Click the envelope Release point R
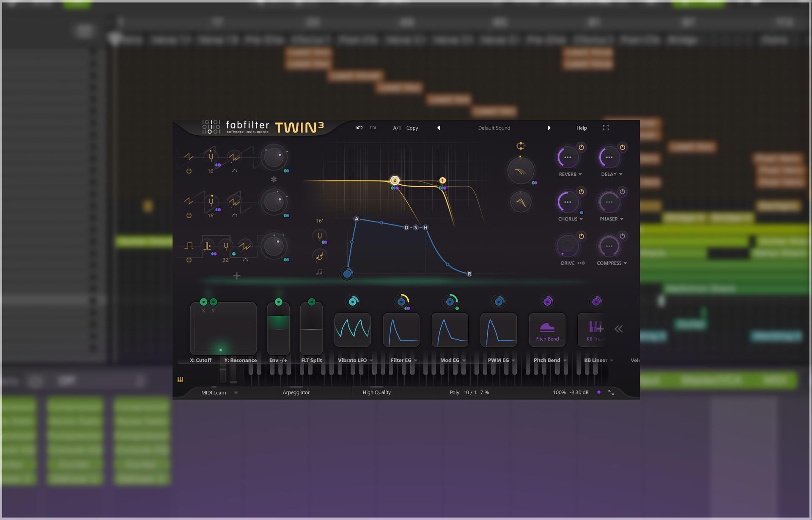Image resolution: width=812 pixels, height=520 pixels. [x=469, y=274]
